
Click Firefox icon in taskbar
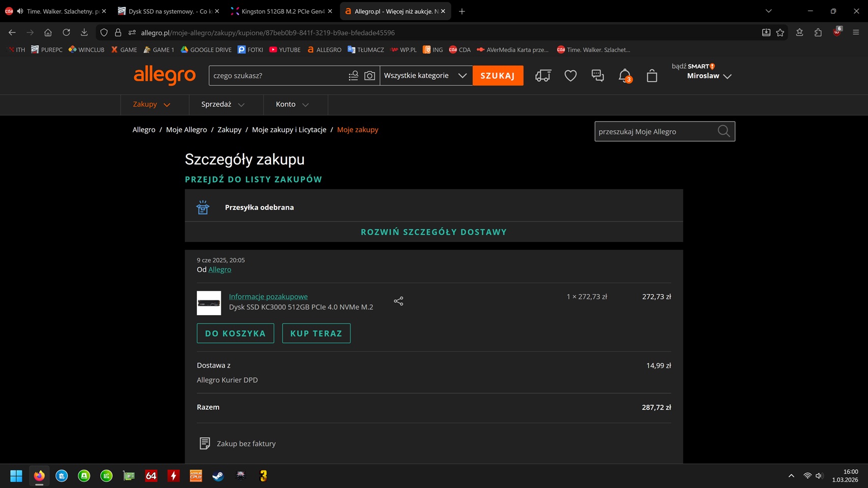click(x=39, y=476)
